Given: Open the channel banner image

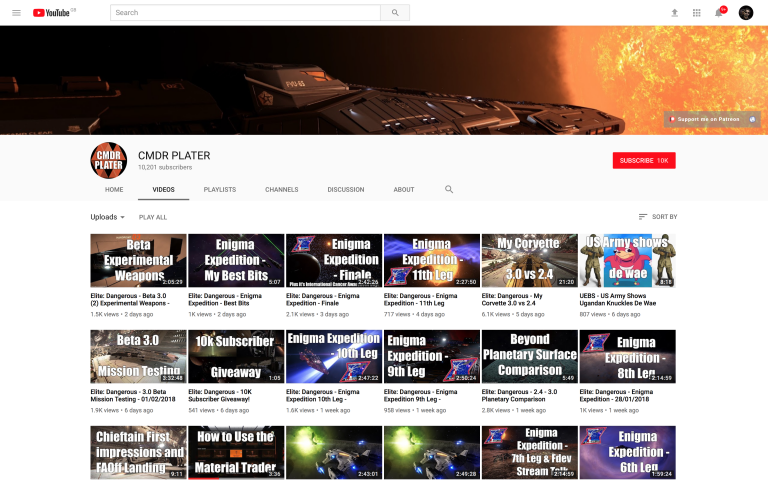Looking at the screenshot, I should pos(384,80).
